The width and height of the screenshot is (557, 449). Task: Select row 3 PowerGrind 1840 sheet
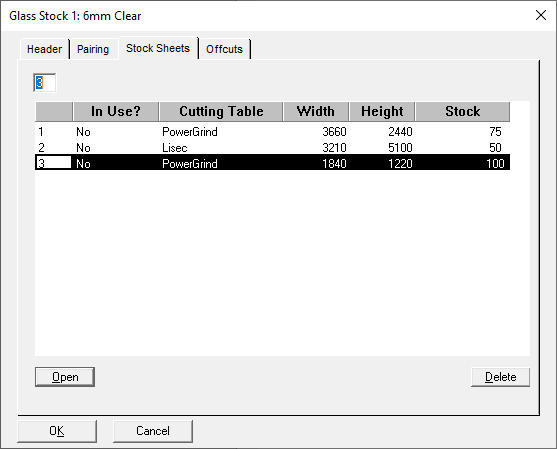(272, 163)
